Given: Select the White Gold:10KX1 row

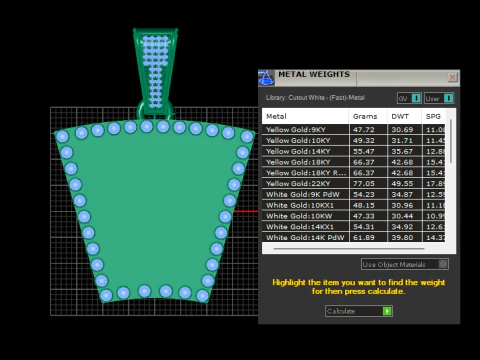Looking at the screenshot, I should tap(353, 205).
